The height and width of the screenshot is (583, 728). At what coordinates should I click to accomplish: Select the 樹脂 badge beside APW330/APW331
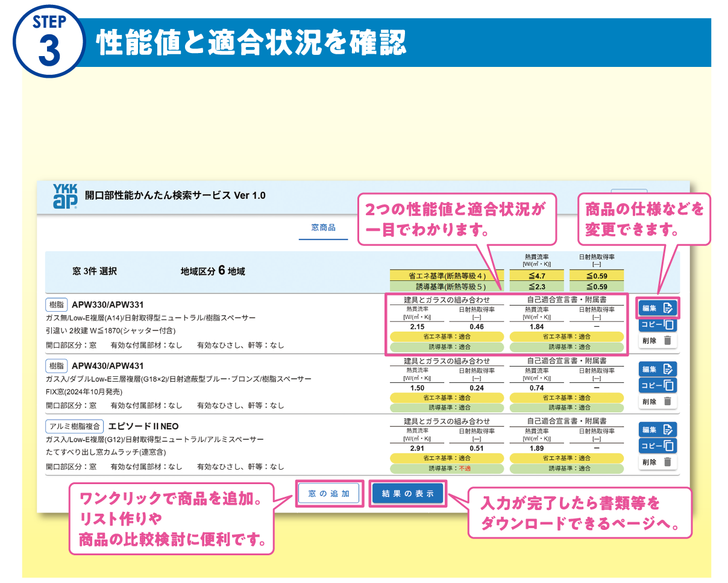pos(57,304)
